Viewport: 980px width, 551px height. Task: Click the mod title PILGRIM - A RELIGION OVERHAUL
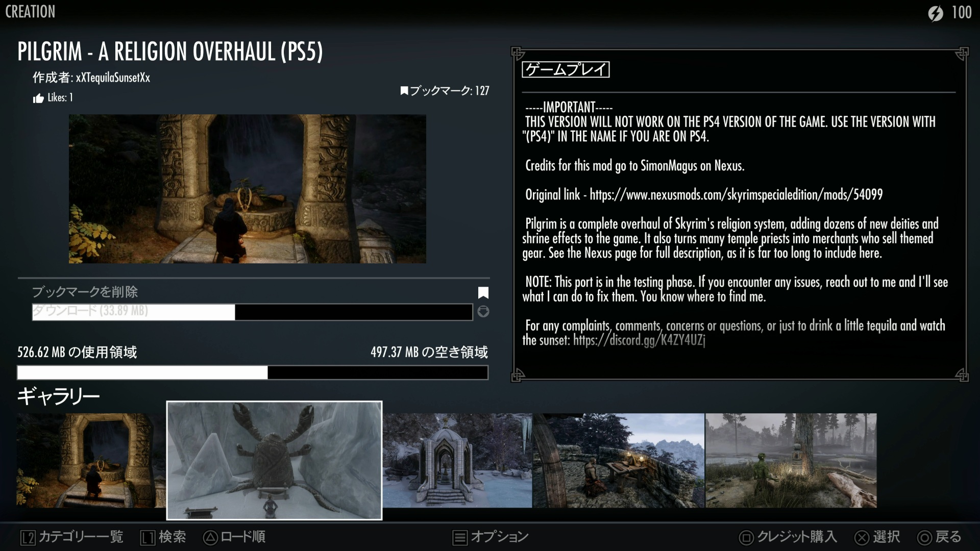pos(170,52)
